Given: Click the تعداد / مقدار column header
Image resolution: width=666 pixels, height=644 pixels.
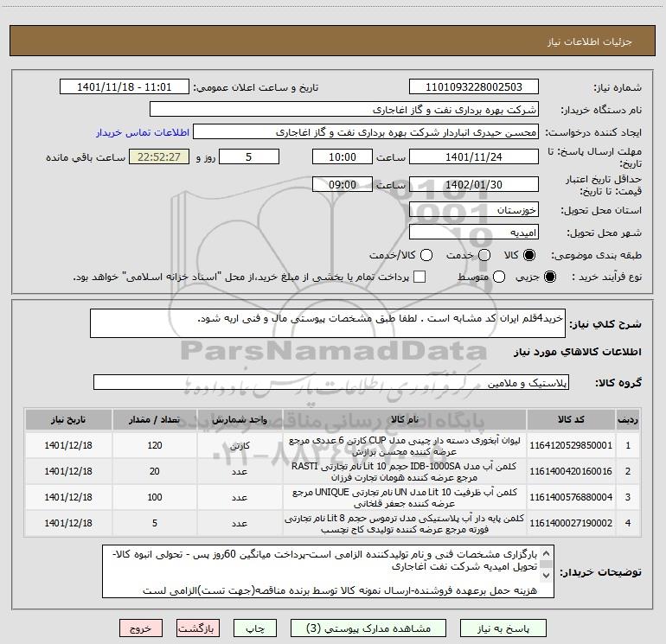Looking at the screenshot, I should pyautogui.click(x=155, y=420).
